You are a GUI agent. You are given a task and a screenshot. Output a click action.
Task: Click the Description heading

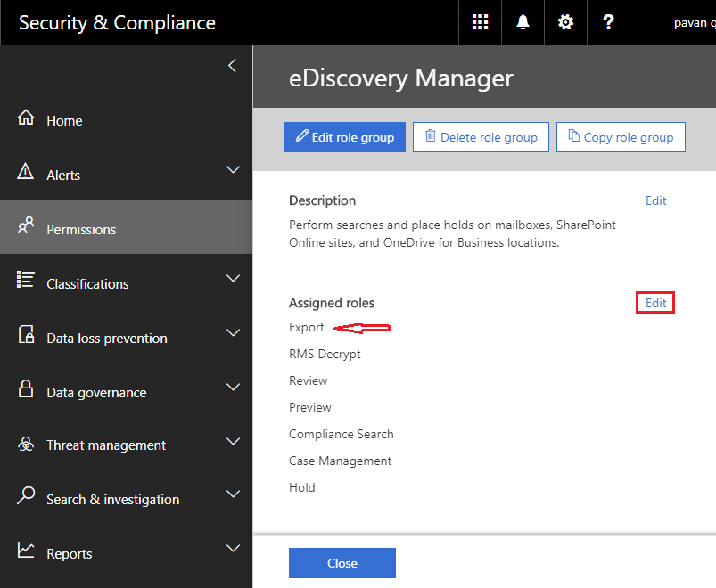pyautogui.click(x=322, y=200)
